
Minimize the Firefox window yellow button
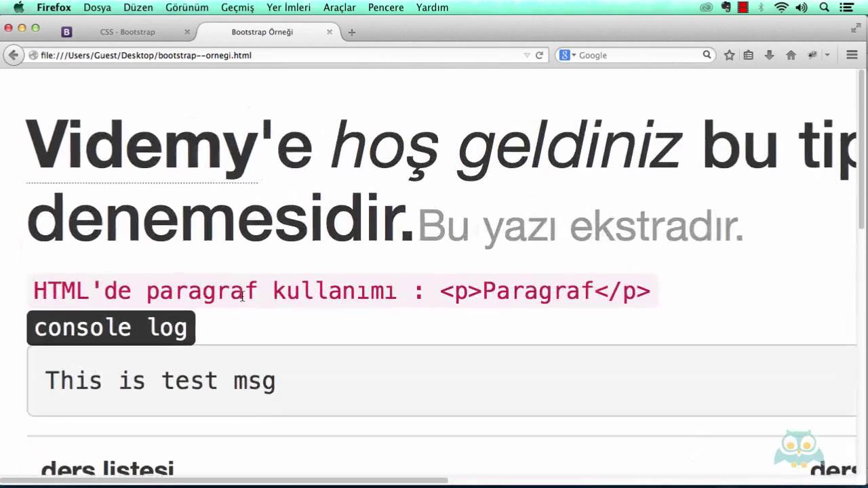(22, 28)
